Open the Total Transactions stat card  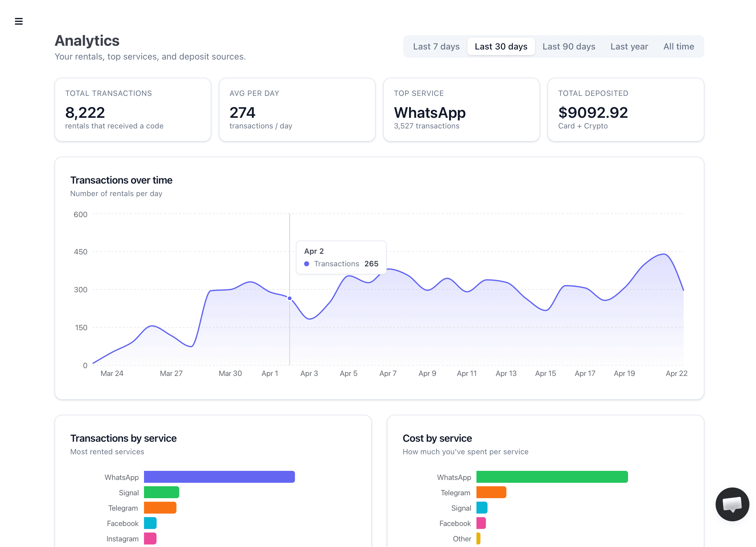tap(132, 109)
